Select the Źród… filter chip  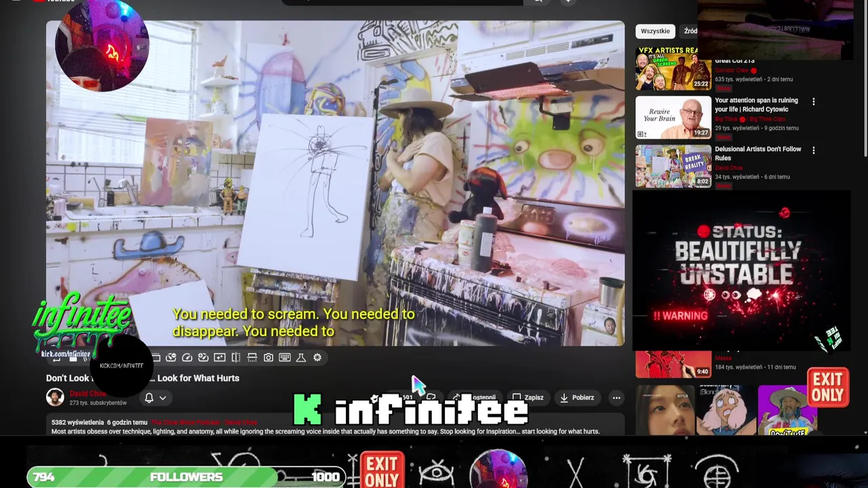[690, 31]
